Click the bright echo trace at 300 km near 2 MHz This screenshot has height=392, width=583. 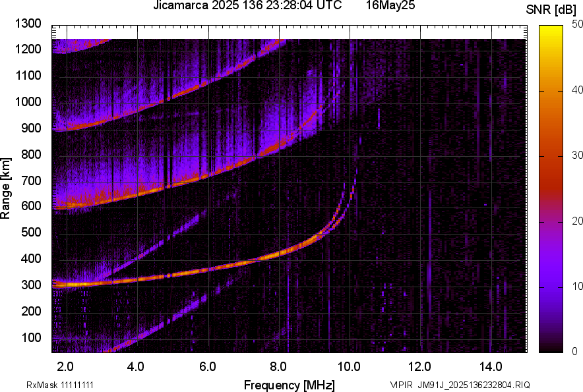tap(71, 285)
